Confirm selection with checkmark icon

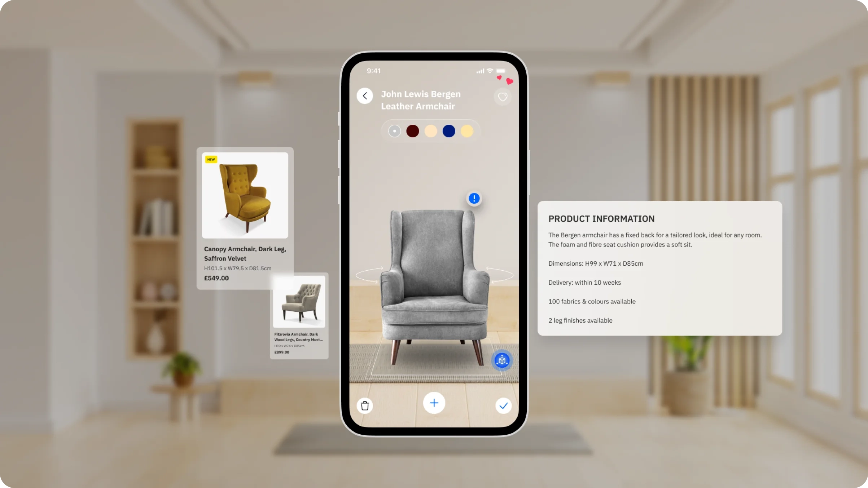[x=503, y=405]
